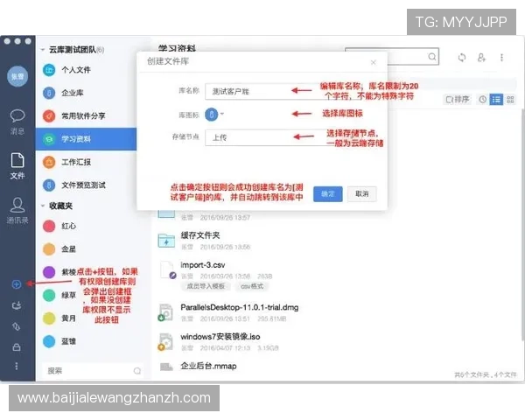Select the 个人文件 library
The width and height of the screenshot is (525, 420).
click(x=86, y=70)
